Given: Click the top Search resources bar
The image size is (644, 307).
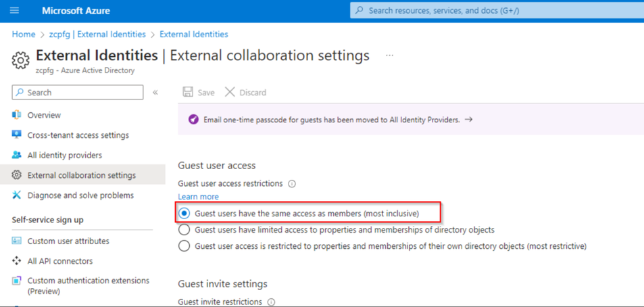Looking at the screenshot, I should [497, 11].
